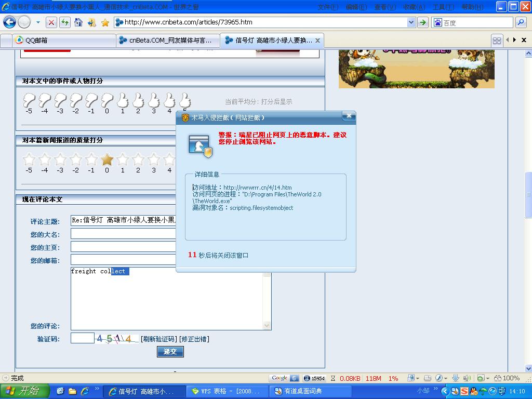The height and width of the screenshot is (399, 532).
Task: Open the 收藏(A) menu
Action: tap(414, 7)
